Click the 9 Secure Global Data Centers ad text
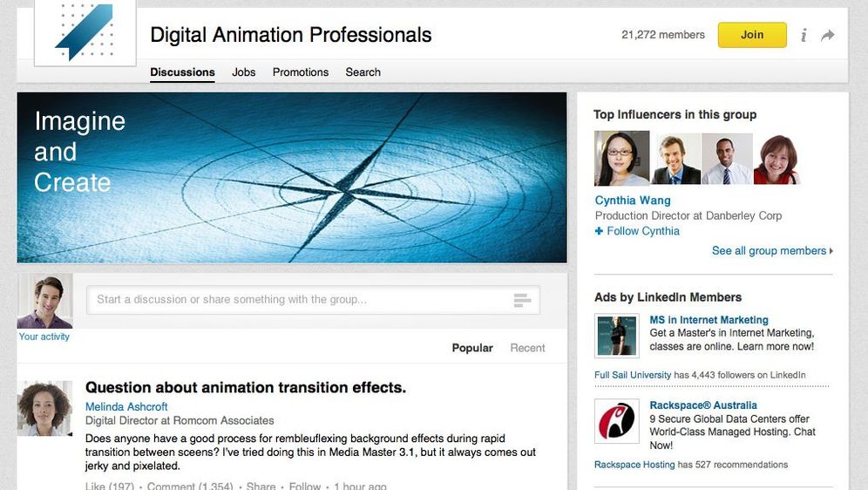Image resolution: width=868 pixels, height=490 pixels. (732, 432)
